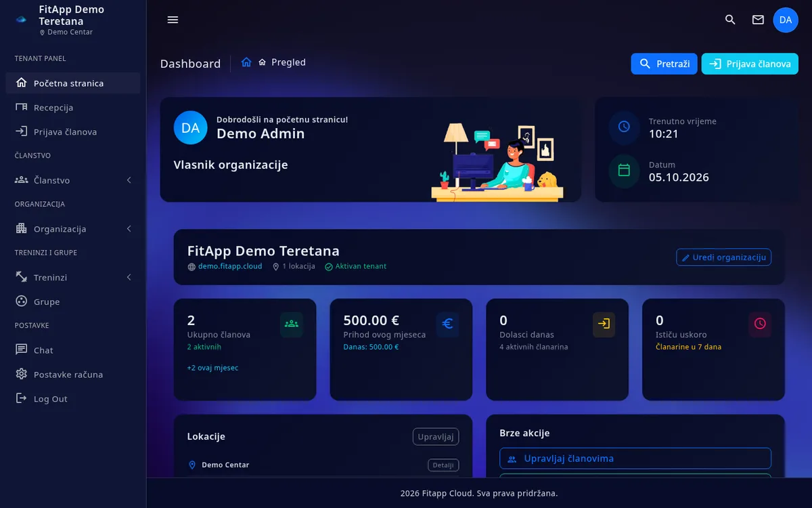Open Postavke računa in sidebar
Screen dimensions: 812x508
pos(73,375)
